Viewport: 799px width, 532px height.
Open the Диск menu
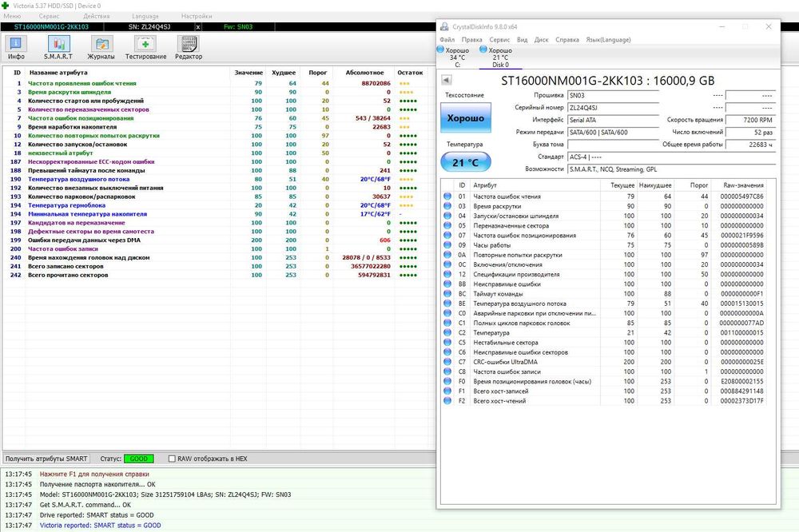pos(541,40)
